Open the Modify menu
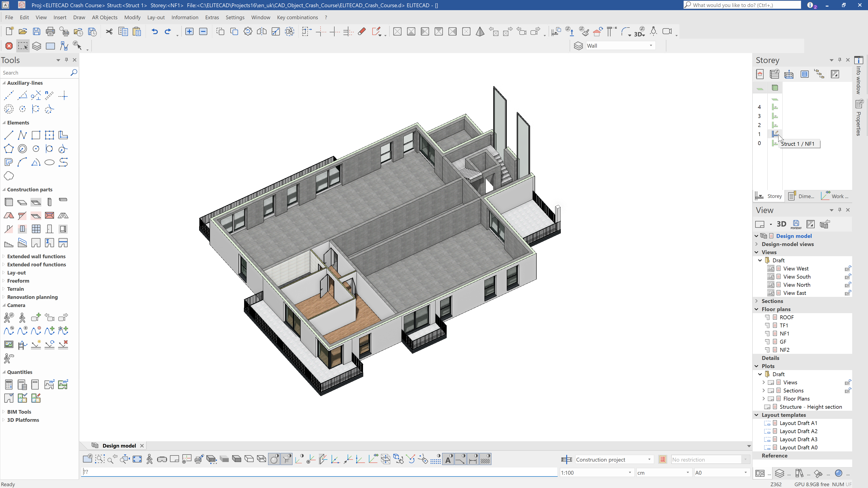Viewport: 868px width, 488px height. coord(132,18)
